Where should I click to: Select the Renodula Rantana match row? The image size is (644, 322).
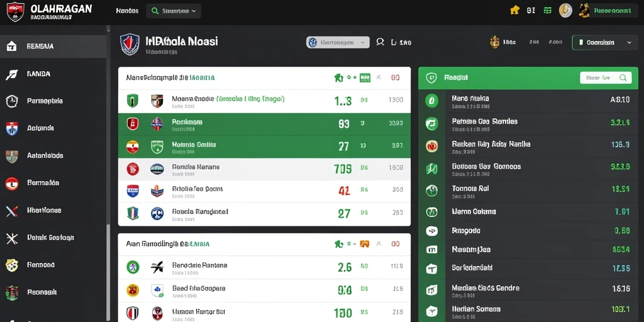(264, 267)
